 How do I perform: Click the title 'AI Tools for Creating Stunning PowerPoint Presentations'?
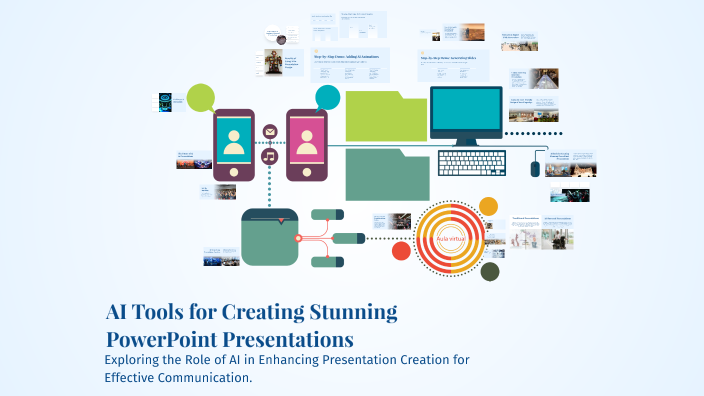tap(252, 325)
